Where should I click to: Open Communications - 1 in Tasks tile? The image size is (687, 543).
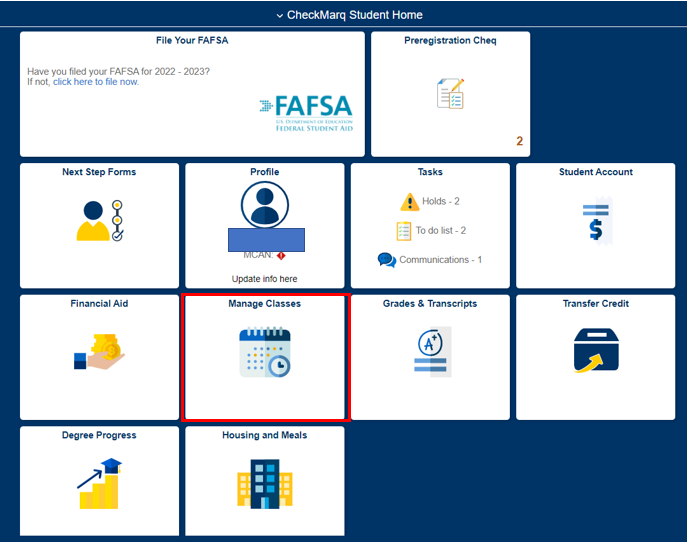[440, 260]
